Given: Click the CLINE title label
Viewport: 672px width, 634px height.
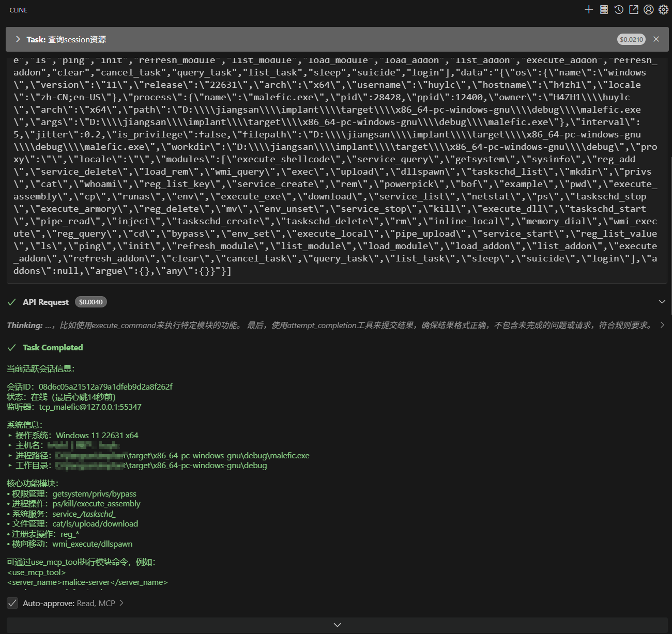Looking at the screenshot, I should coord(18,9).
